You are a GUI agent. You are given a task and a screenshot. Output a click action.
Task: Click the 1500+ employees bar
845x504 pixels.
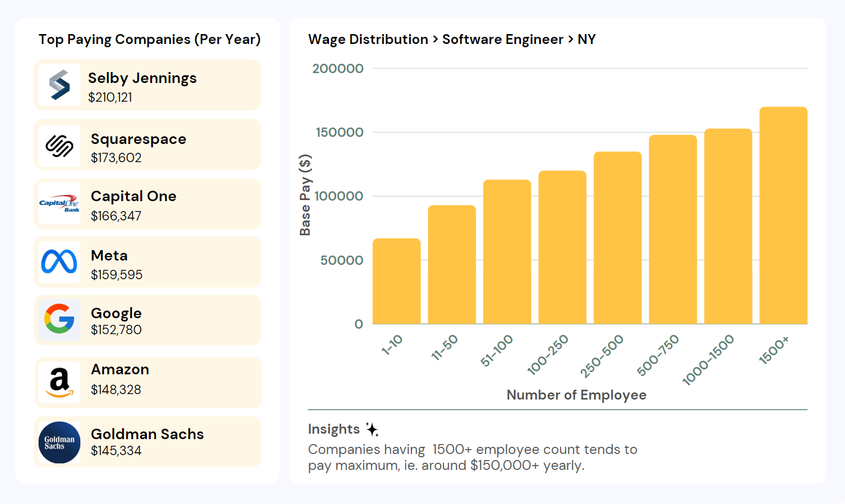pos(783,215)
